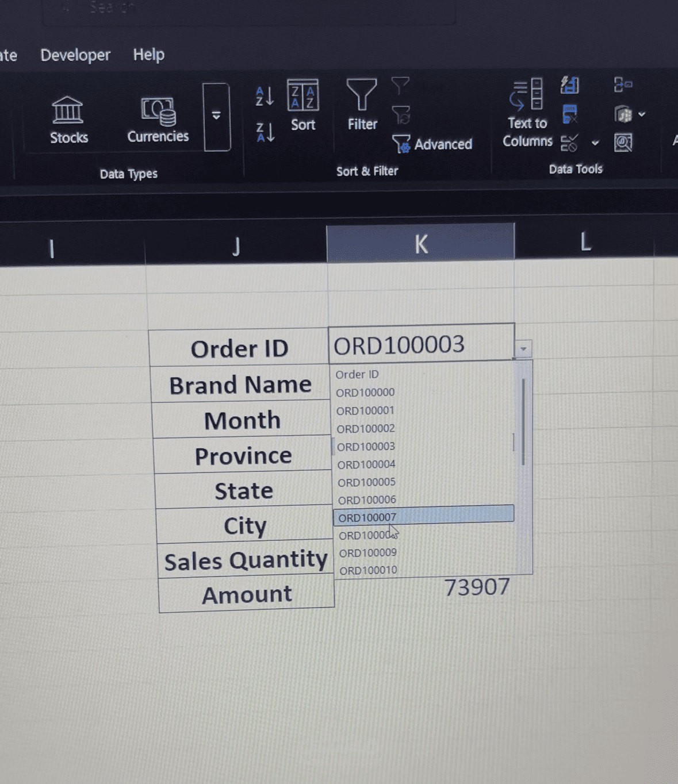Image resolution: width=678 pixels, height=784 pixels.
Task: Choose the 'Order ID' header entry in dropdown list
Action: click(x=357, y=374)
